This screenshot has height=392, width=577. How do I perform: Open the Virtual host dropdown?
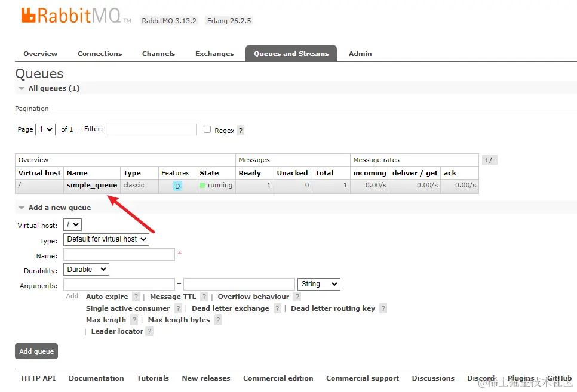[x=72, y=224]
